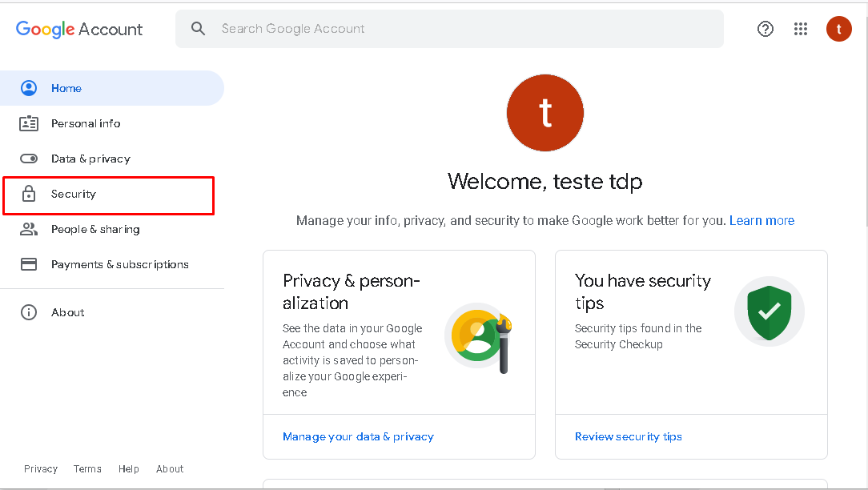This screenshot has height=490, width=868.
Task: Click the search magnifier icon
Action: tap(198, 29)
